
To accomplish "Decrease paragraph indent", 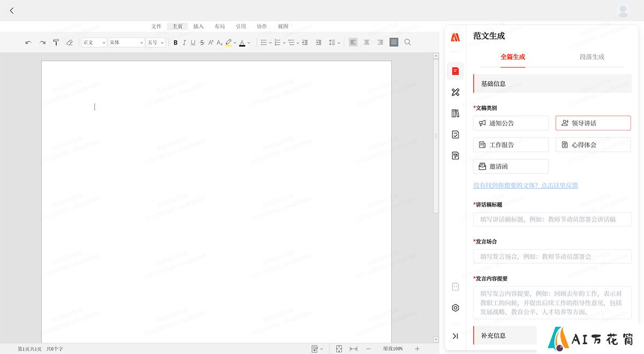I will tap(305, 42).
